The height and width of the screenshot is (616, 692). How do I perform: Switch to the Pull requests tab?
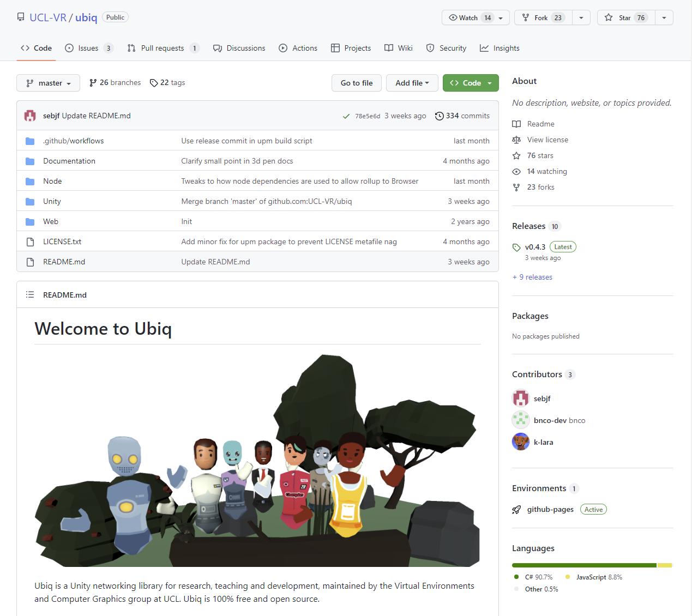click(x=163, y=48)
